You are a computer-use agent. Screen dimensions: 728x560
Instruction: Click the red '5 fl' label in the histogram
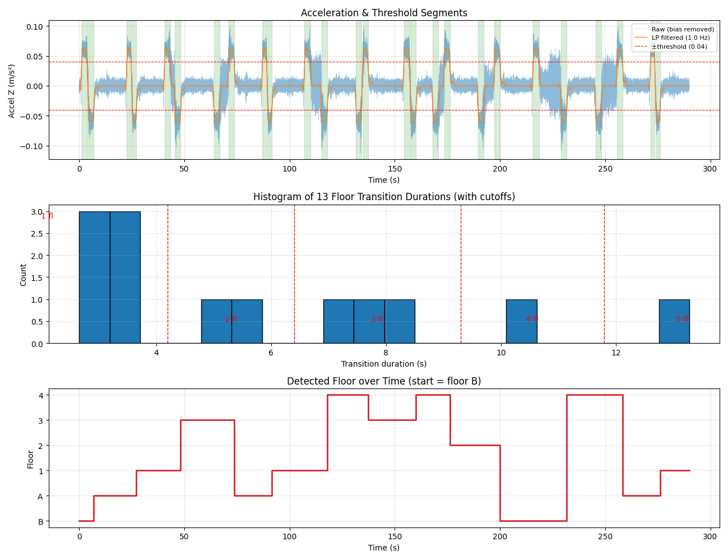click(x=682, y=319)
